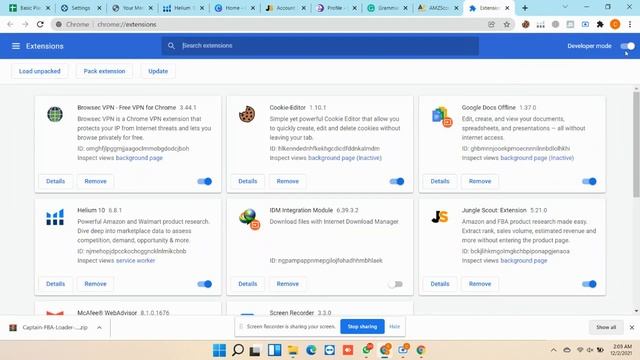Image resolution: width=640 pixels, height=360 pixels.
Task: Click the chrome://extensions address bar
Action: click(282, 24)
